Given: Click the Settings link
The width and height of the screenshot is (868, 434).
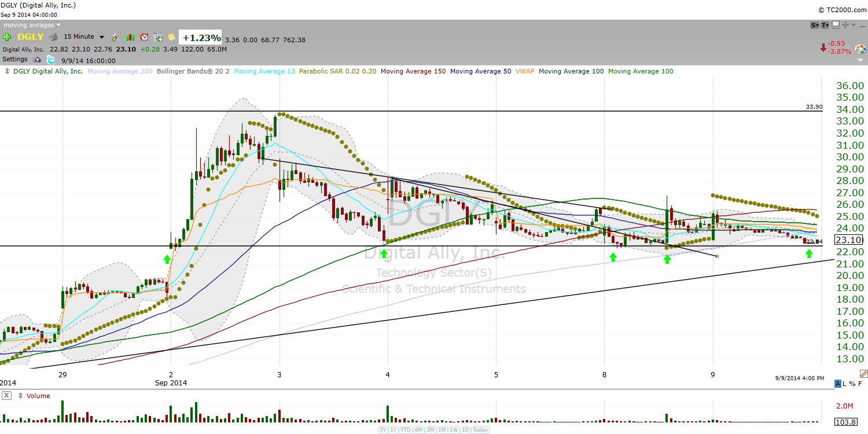Looking at the screenshot, I should click(15, 60).
